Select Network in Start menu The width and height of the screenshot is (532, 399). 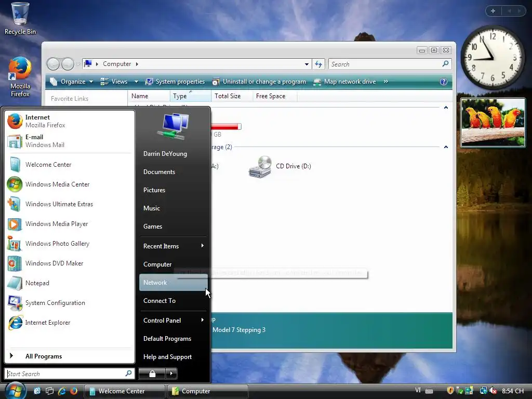(173, 282)
